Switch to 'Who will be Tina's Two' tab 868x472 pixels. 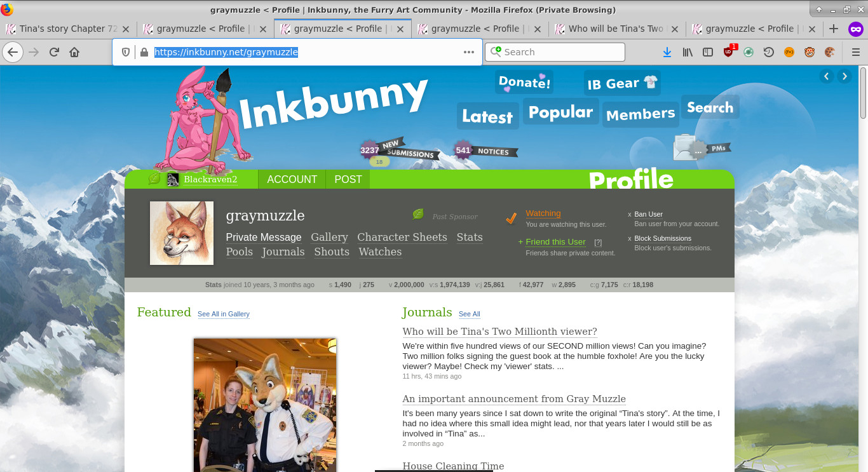click(x=616, y=29)
